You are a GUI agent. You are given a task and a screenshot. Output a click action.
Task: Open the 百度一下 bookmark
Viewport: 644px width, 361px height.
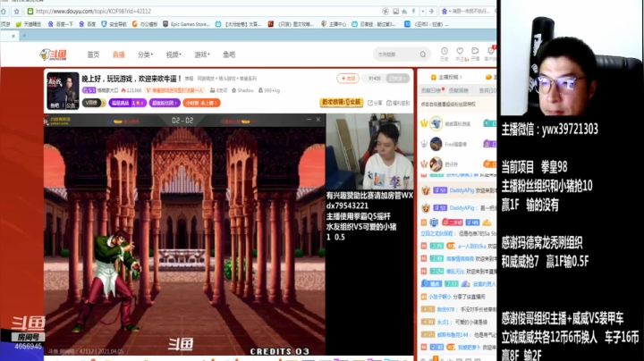point(61,24)
